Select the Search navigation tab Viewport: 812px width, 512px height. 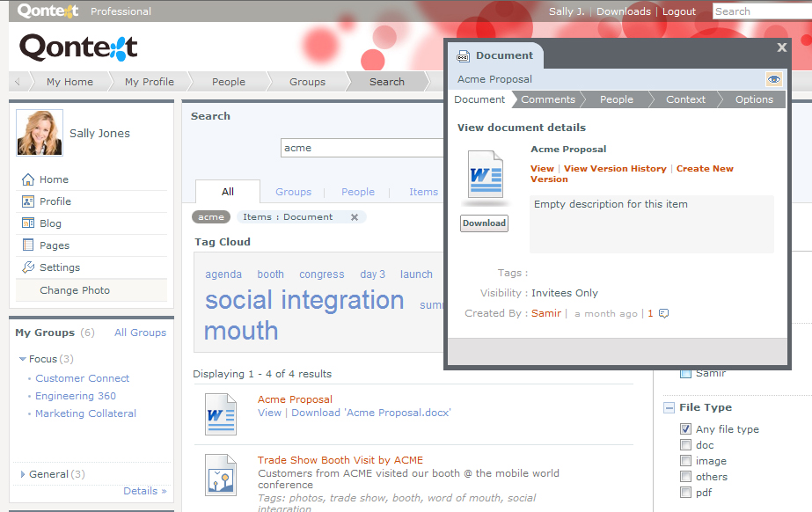tap(387, 82)
